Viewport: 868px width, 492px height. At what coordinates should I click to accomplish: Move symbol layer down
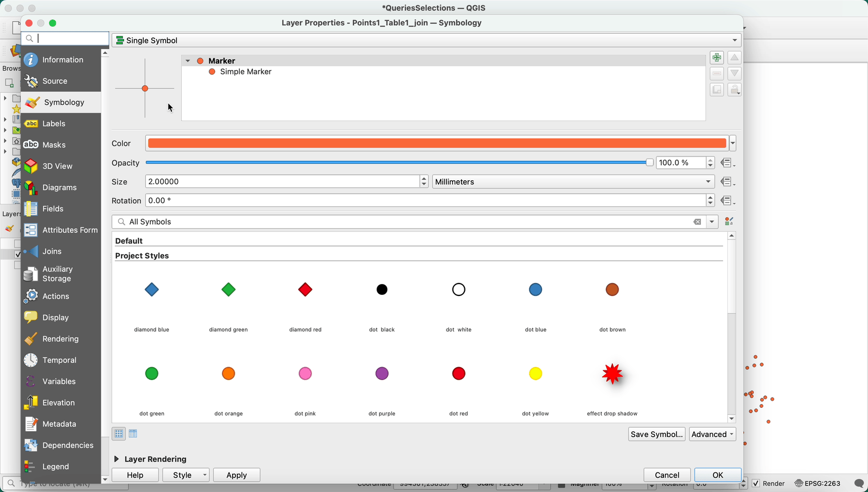(x=735, y=73)
